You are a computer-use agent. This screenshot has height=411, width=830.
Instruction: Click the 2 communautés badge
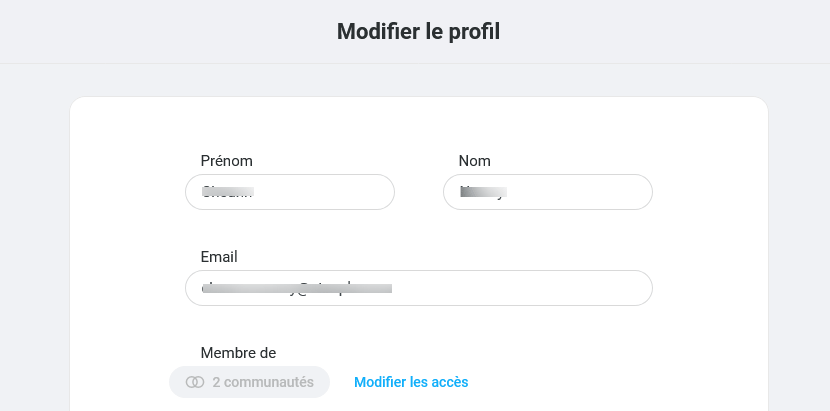coord(249,382)
